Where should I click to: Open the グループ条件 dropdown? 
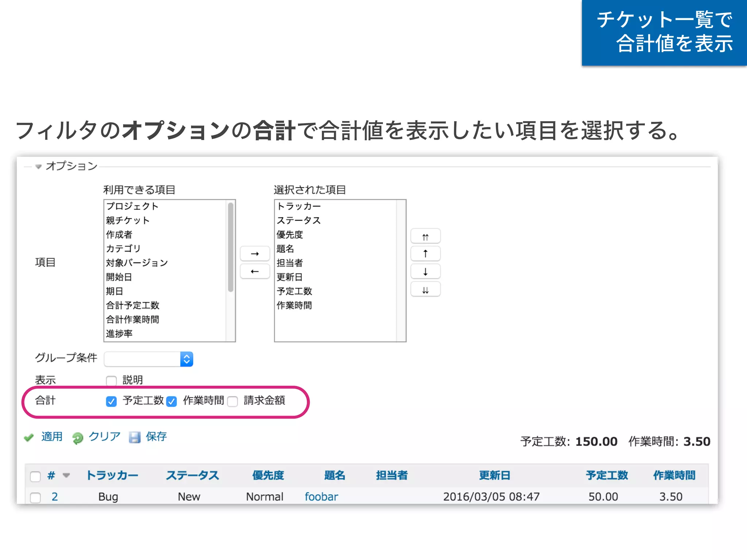pyautogui.click(x=149, y=359)
